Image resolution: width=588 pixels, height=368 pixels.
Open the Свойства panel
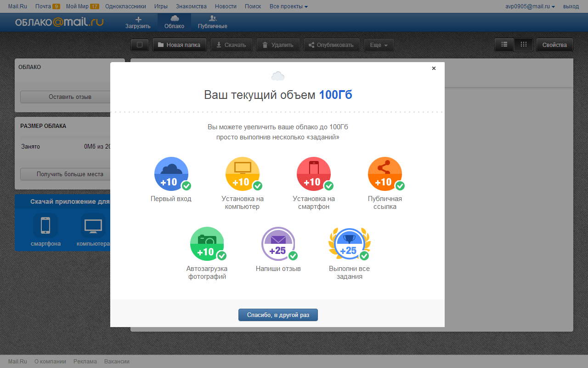(554, 45)
